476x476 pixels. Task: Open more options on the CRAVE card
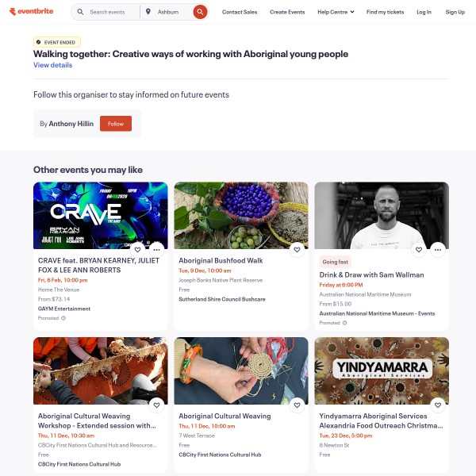pyautogui.click(x=156, y=250)
